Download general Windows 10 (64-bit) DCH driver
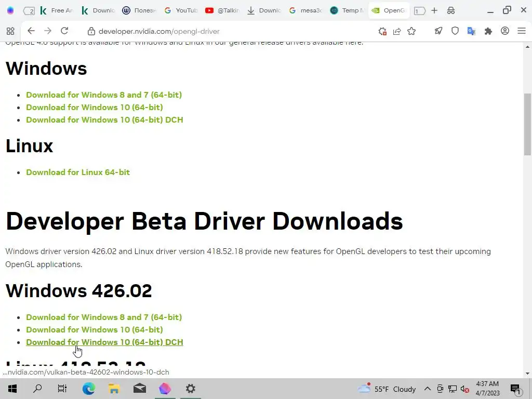532x399 pixels. (104, 120)
